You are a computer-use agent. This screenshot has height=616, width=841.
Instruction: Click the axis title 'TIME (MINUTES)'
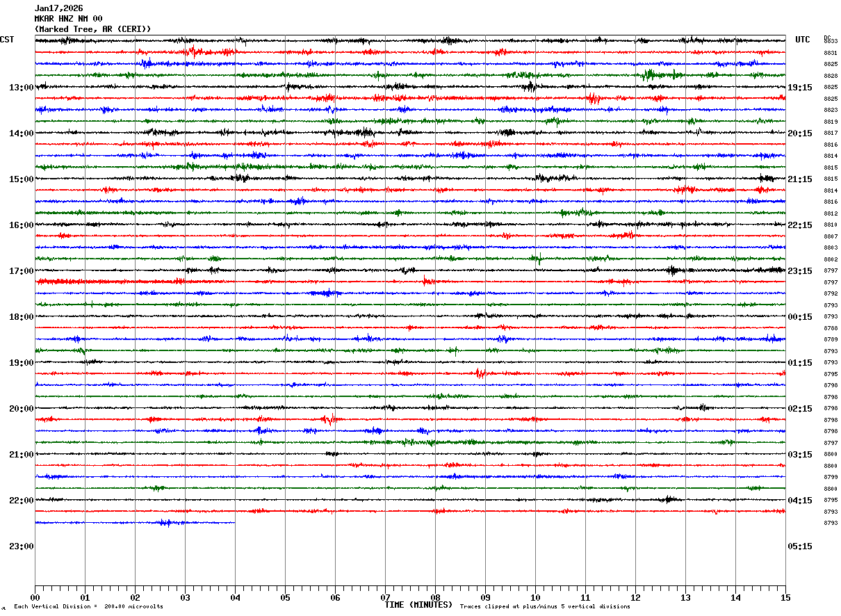418,605
